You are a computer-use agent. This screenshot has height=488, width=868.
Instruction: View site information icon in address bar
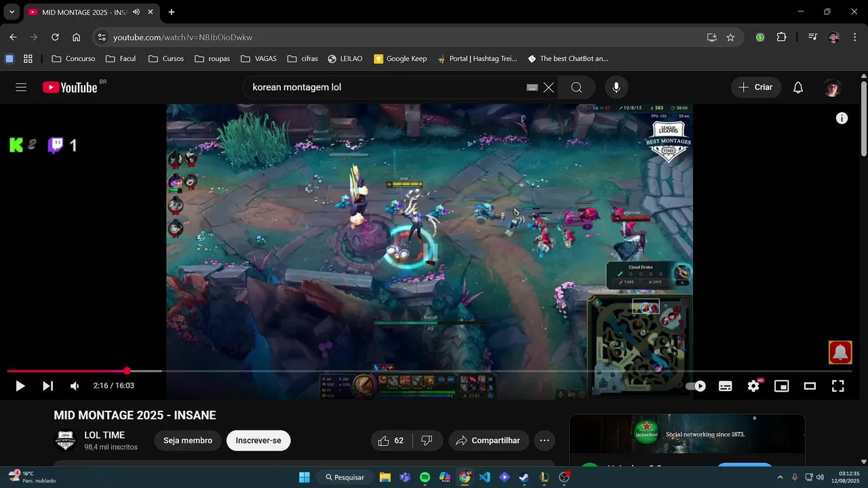pyautogui.click(x=102, y=37)
